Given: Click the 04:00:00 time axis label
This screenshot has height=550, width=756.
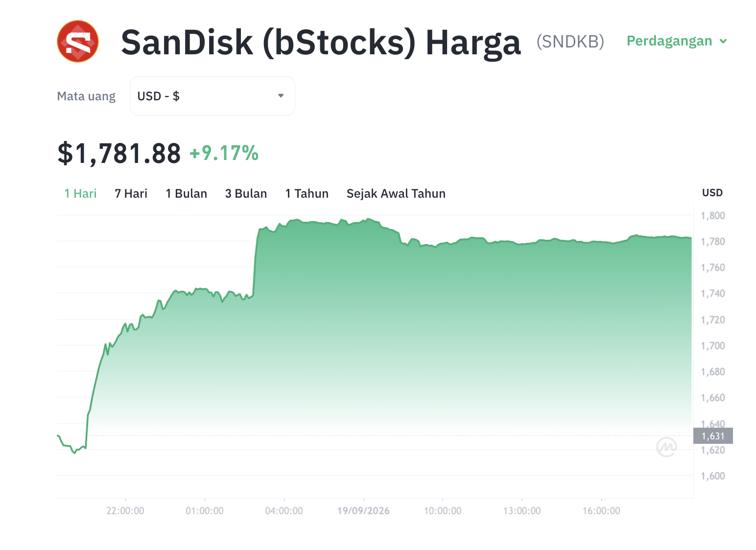Looking at the screenshot, I should click(x=284, y=511).
